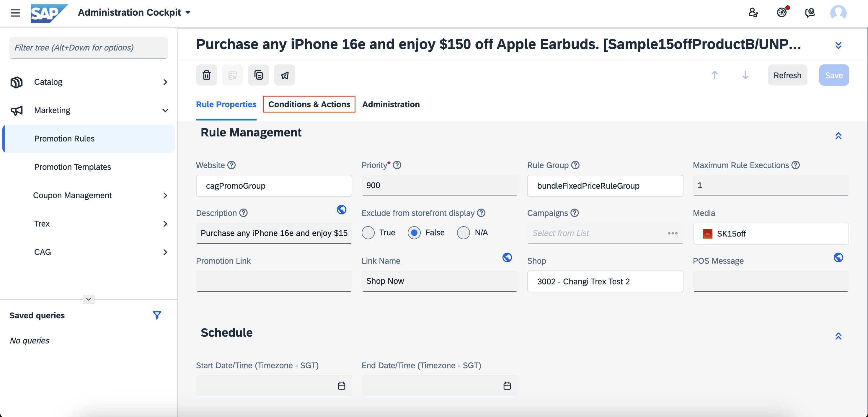Select the True radio button

368,233
